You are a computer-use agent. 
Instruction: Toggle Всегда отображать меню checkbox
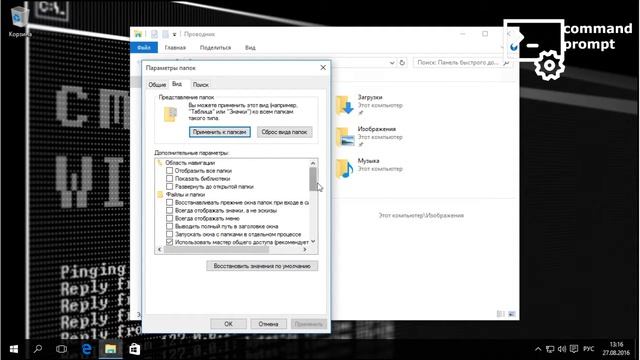pos(169,218)
